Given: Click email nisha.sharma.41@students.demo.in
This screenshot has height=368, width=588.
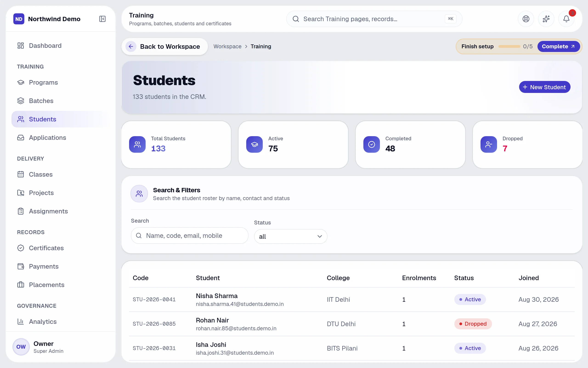Looking at the screenshot, I should click(x=240, y=304).
